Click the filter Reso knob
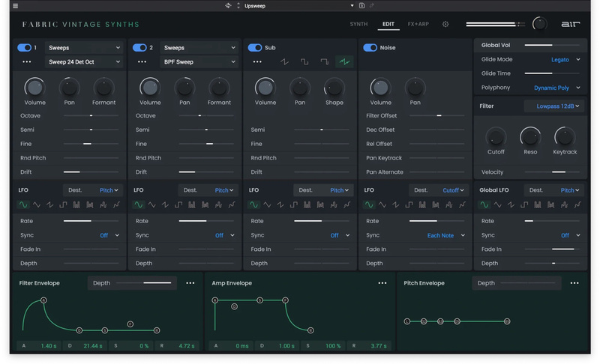 530,138
